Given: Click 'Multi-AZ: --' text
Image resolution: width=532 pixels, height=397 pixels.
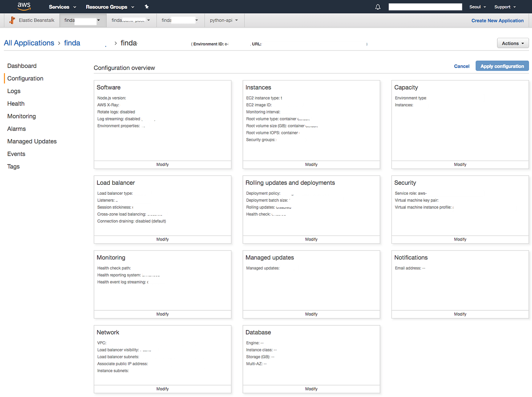Looking at the screenshot, I should pyautogui.click(x=256, y=364).
